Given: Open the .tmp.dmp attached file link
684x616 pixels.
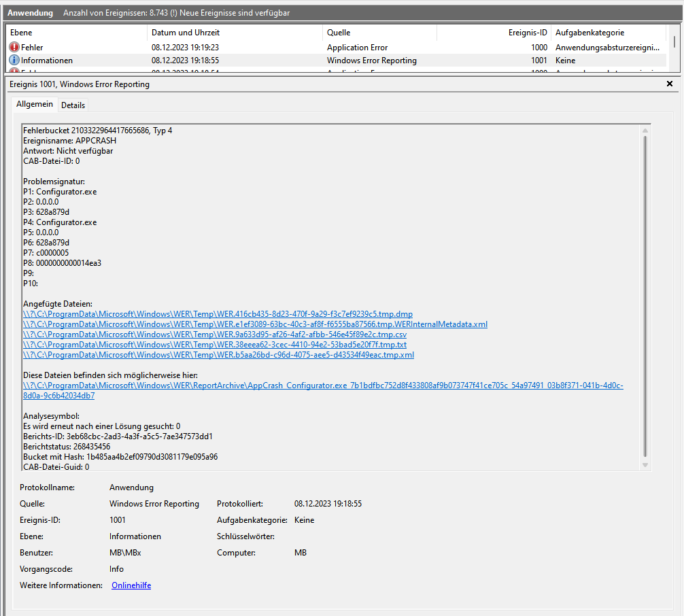Looking at the screenshot, I should point(218,314).
